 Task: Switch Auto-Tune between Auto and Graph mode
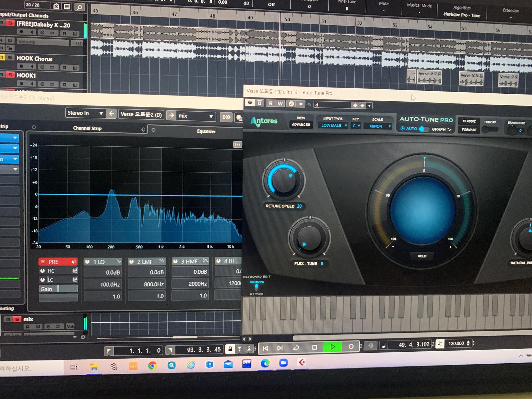[x=424, y=129]
